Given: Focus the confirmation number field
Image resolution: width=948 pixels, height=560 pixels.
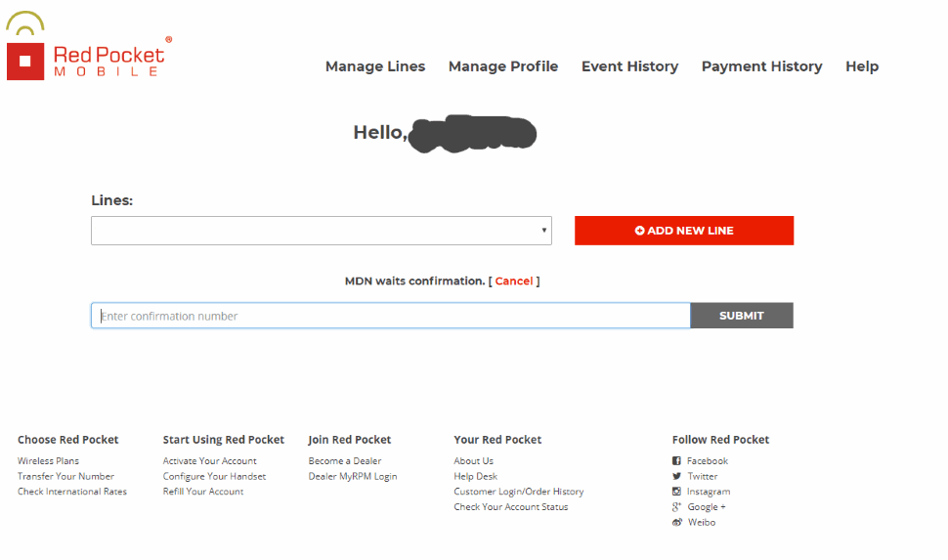Looking at the screenshot, I should [391, 316].
